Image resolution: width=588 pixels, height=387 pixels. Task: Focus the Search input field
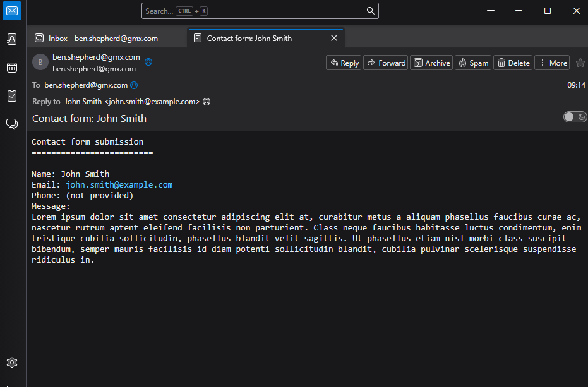pos(260,11)
